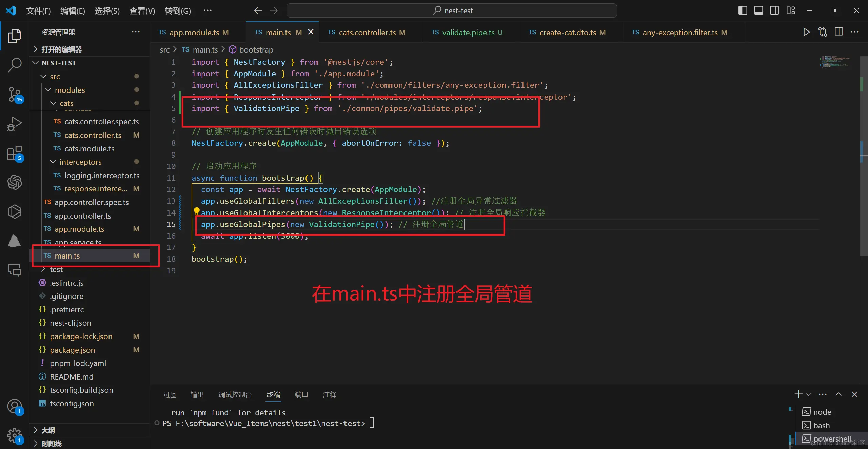Open the Explorer view in the activity bar
The width and height of the screenshot is (868, 449).
(14, 36)
